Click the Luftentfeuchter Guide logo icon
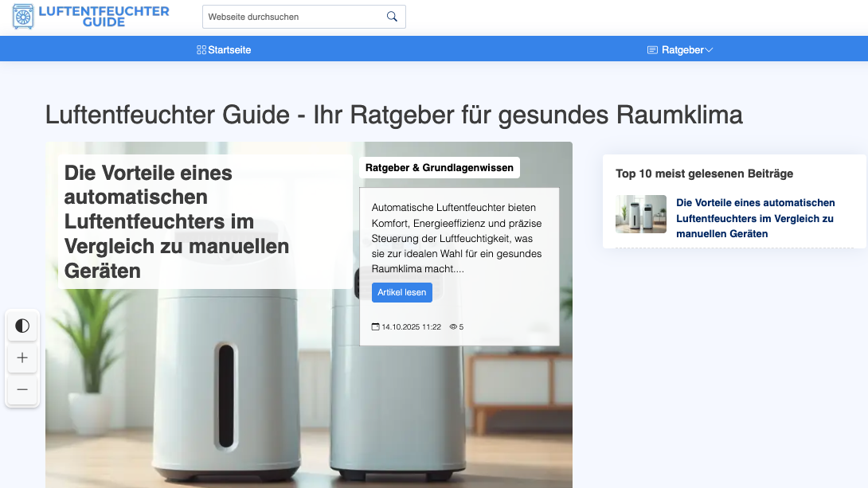Screen dimensions: 868x488 pyautogui.click(x=24, y=17)
